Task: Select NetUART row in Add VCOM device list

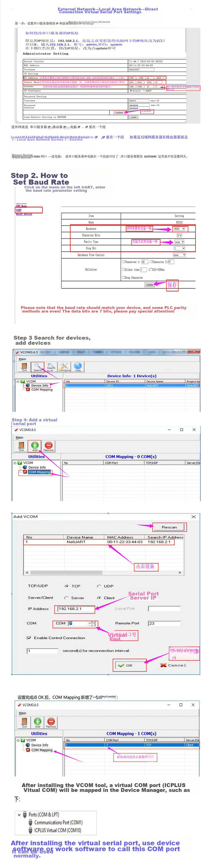Action: click(x=104, y=542)
